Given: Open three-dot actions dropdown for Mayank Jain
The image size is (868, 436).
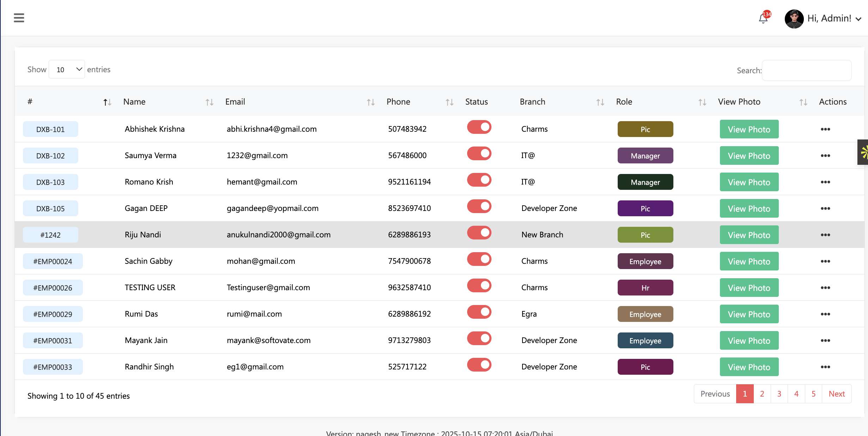Looking at the screenshot, I should pyautogui.click(x=825, y=341).
